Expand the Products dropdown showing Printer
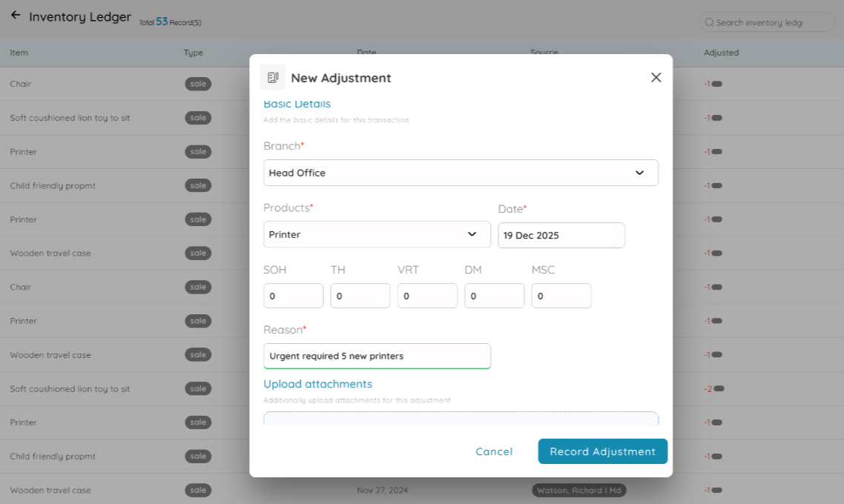Image resolution: width=844 pixels, height=504 pixels. tap(377, 234)
